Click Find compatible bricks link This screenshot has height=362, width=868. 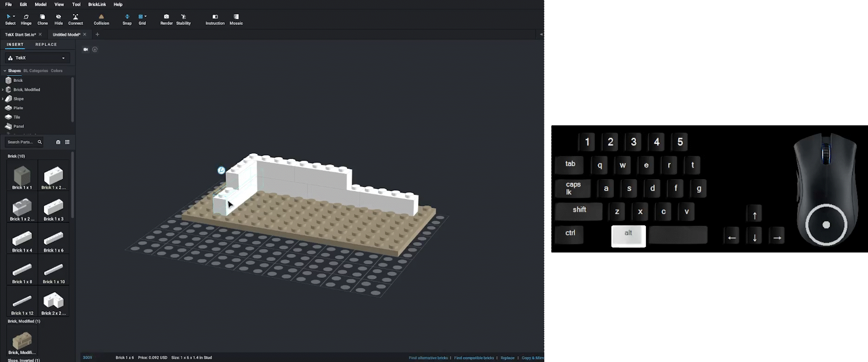tap(474, 357)
